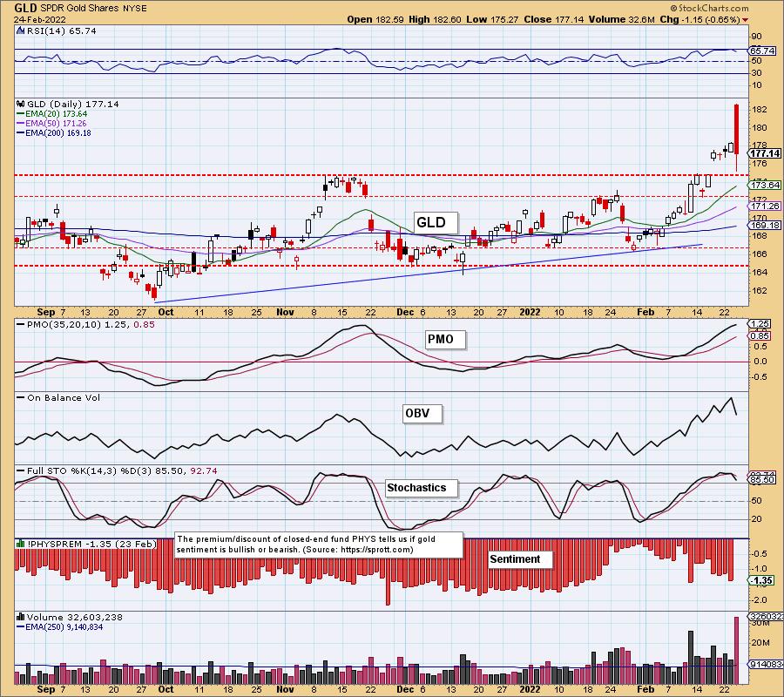Screen dimensions: 784x697
Task: Click the Oct label on top date axis
Action: (x=166, y=312)
